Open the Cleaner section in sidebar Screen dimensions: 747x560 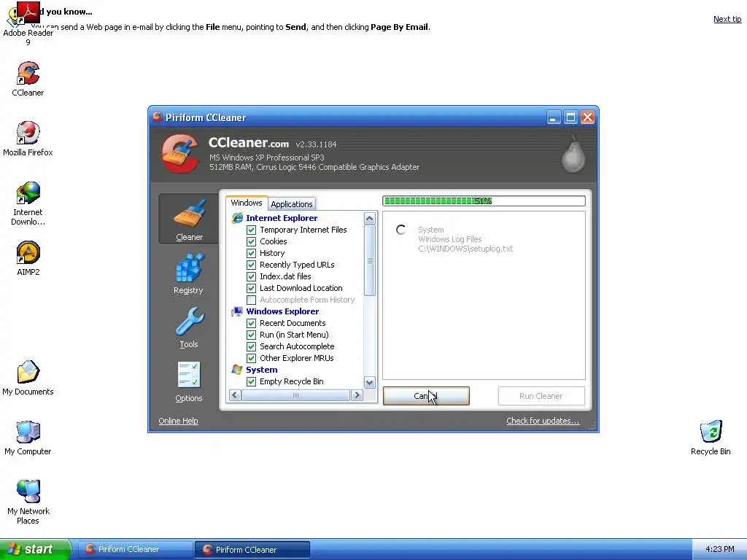(x=189, y=219)
